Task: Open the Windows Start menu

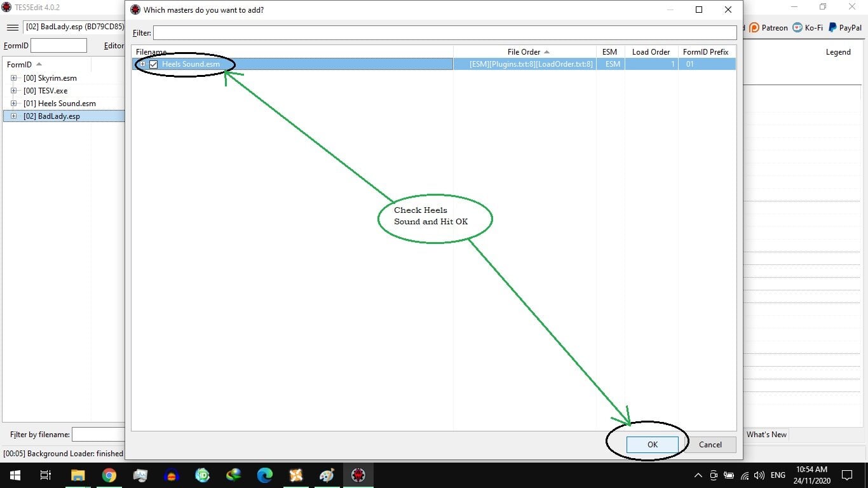Action: (x=15, y=475)
